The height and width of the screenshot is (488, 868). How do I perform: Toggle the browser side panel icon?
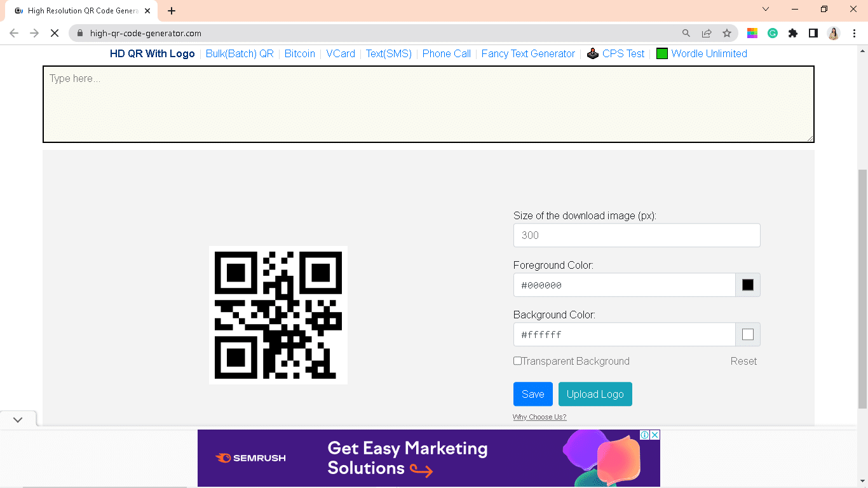coord(813,33)
